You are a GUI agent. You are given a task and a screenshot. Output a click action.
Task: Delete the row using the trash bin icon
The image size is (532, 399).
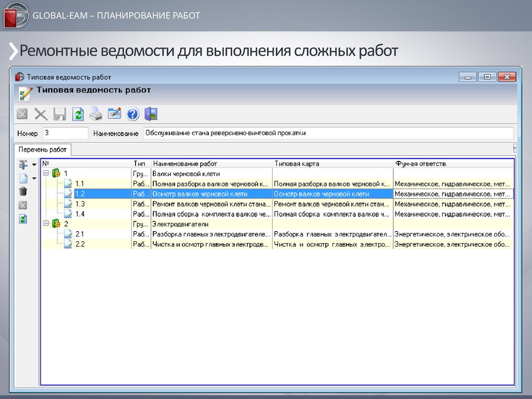[x=23, y=192]
